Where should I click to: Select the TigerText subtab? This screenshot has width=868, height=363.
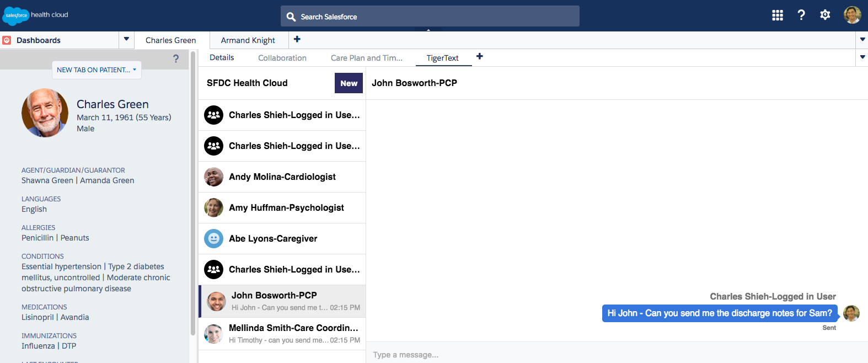(x=443, y=58)
